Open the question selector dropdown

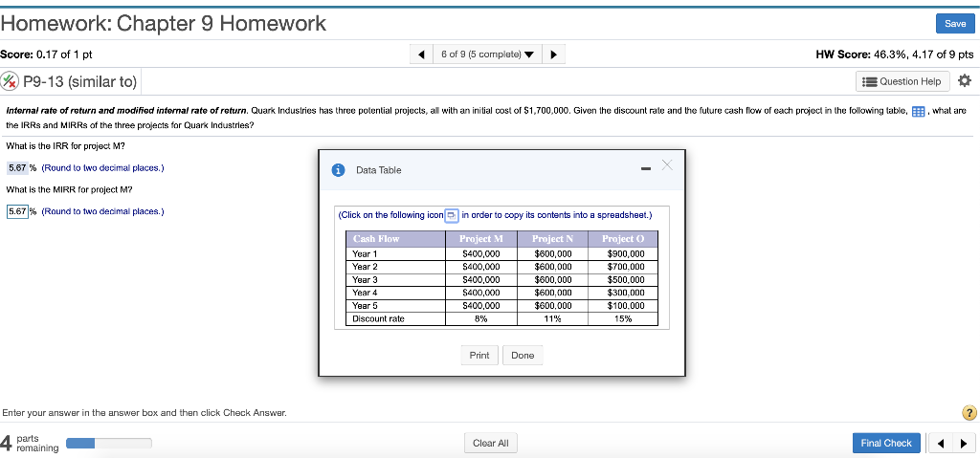point(487,55)
